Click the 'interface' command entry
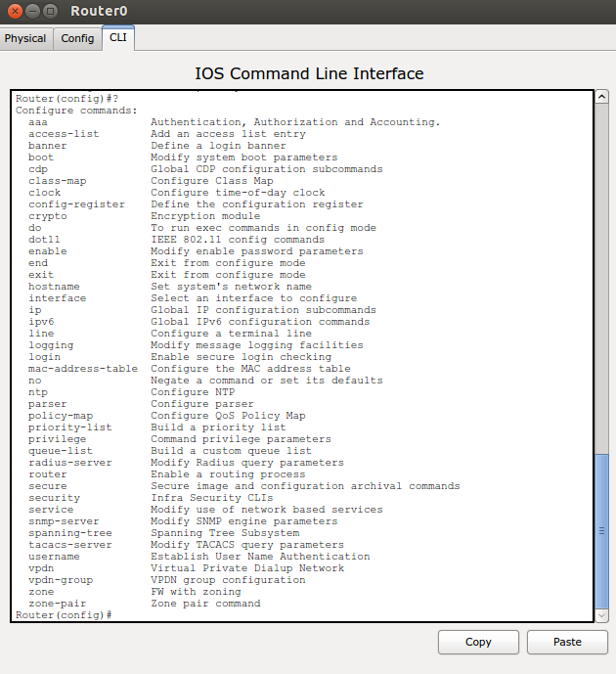The image size is (616, 674). [57, 298]
